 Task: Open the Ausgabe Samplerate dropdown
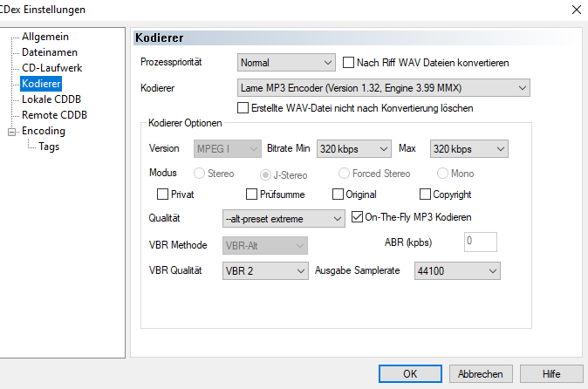click(457, 271)
